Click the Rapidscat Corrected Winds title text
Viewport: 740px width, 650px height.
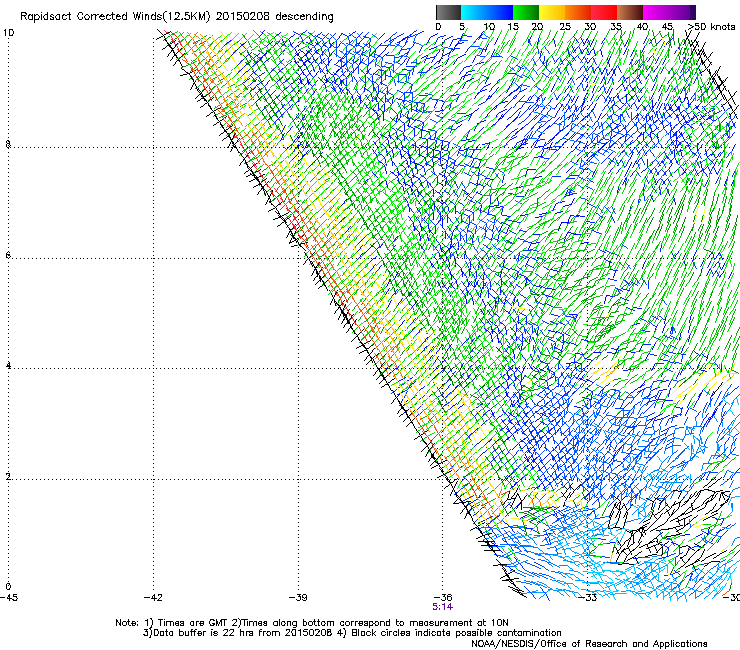point(177,17)
